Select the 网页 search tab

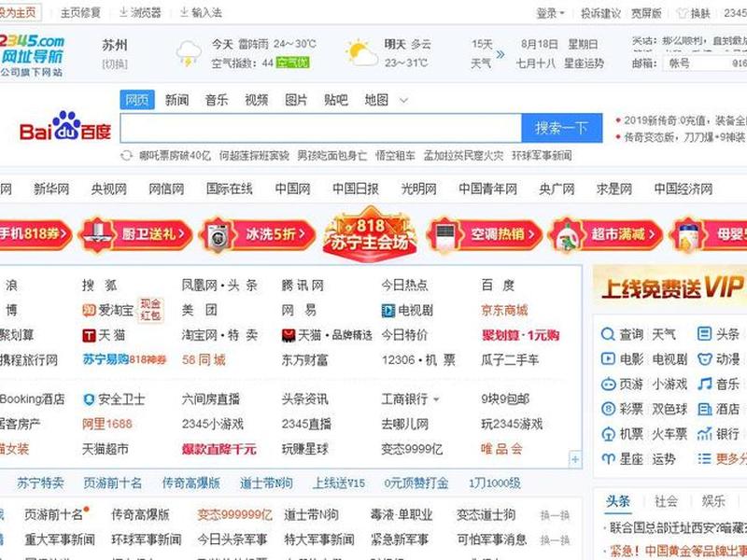click(137, 100)
